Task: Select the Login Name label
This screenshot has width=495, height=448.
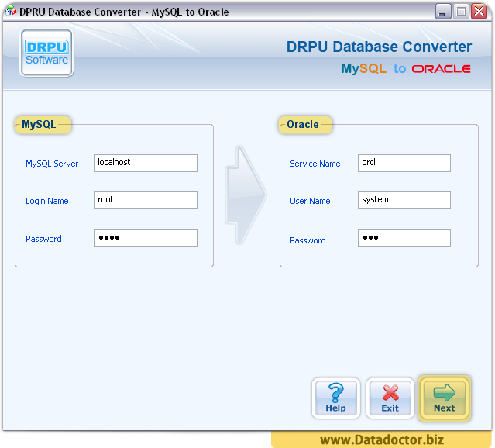Action: point(47,201)
